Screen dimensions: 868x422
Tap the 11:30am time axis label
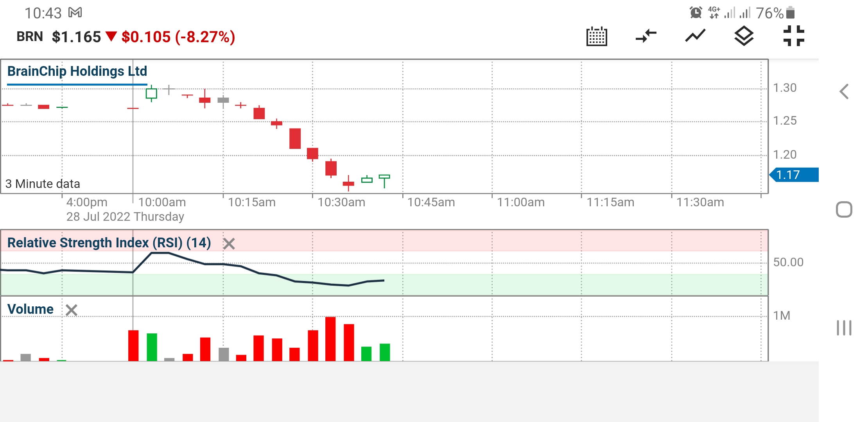coord(700,202)
